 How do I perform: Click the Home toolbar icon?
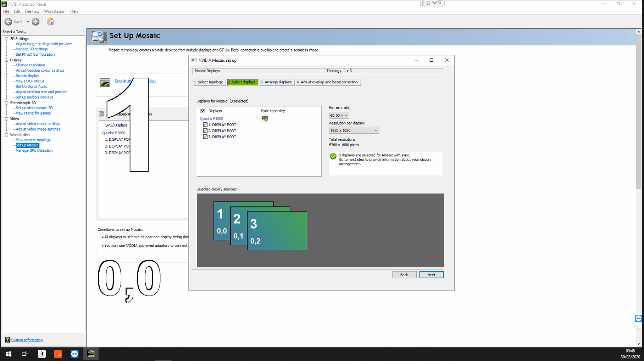pyautogui.click(x=50, y=22)
